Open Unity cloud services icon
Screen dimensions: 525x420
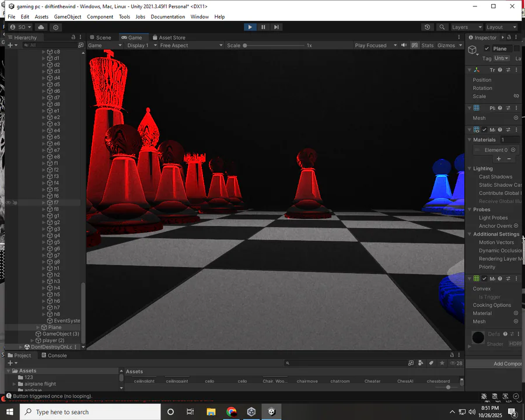(x=41, y=27)
